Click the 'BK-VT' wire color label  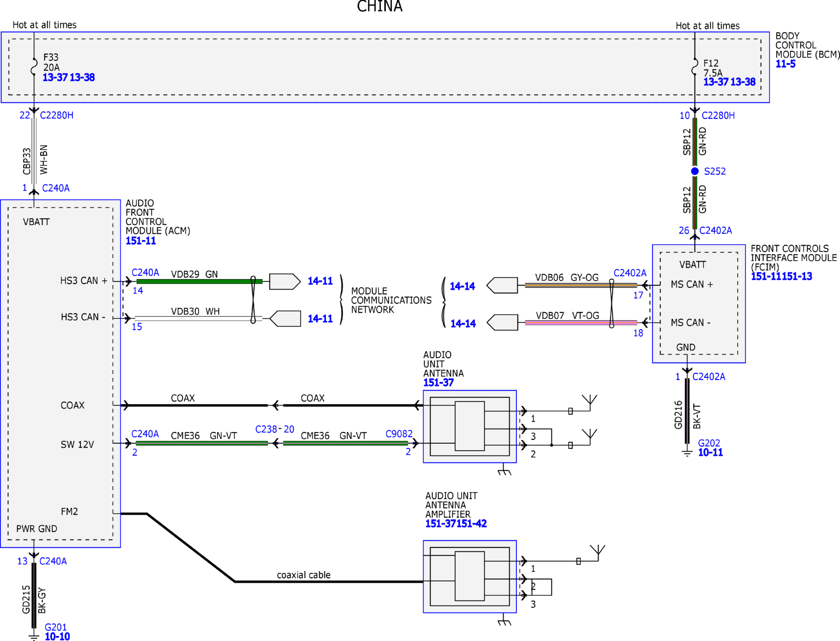point(697,416)
